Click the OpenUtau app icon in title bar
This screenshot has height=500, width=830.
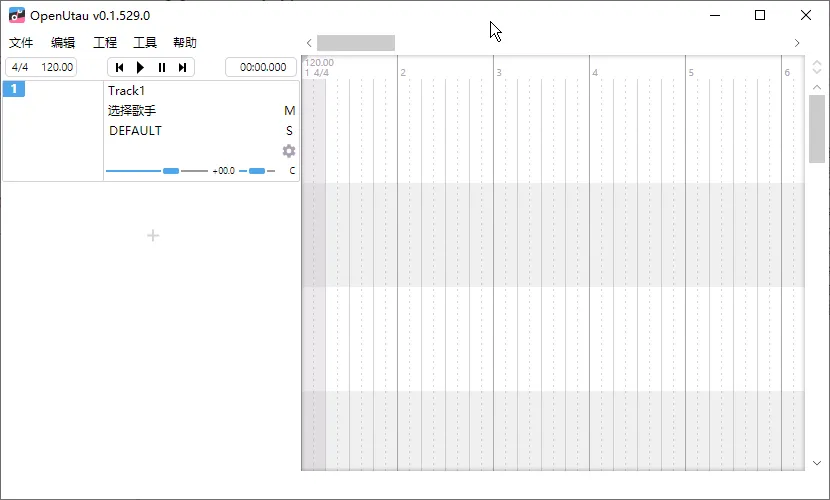17,15
